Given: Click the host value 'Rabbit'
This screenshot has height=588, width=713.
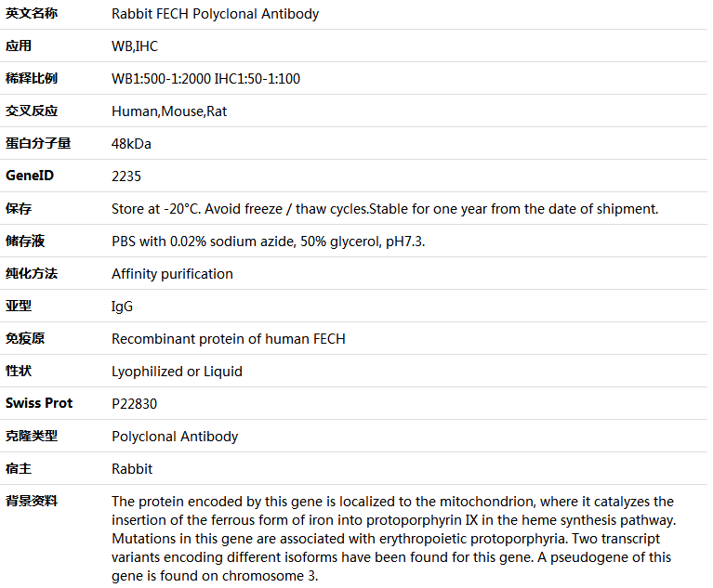Looking at the screenshot, I should pos(132,469).
